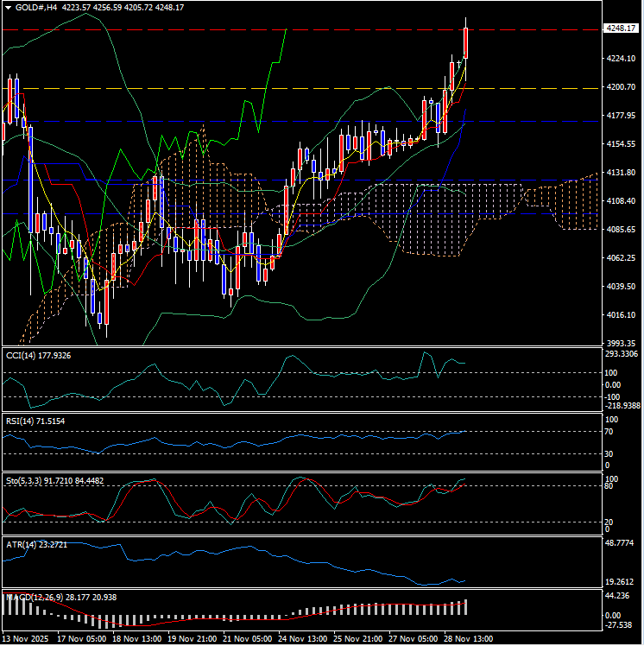Image resolution: width=644 pixels, height=646 pixels.
Task: Select the yellow dashed line near 4200.70
Action: [216, 88]
